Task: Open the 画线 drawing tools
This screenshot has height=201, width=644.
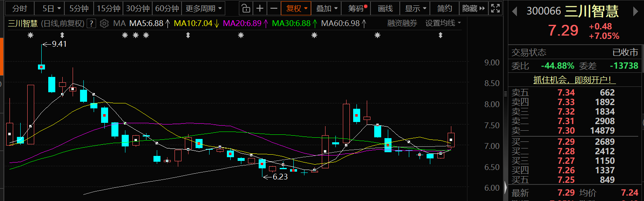Action: pyautogui.click(x=385, y=8)
